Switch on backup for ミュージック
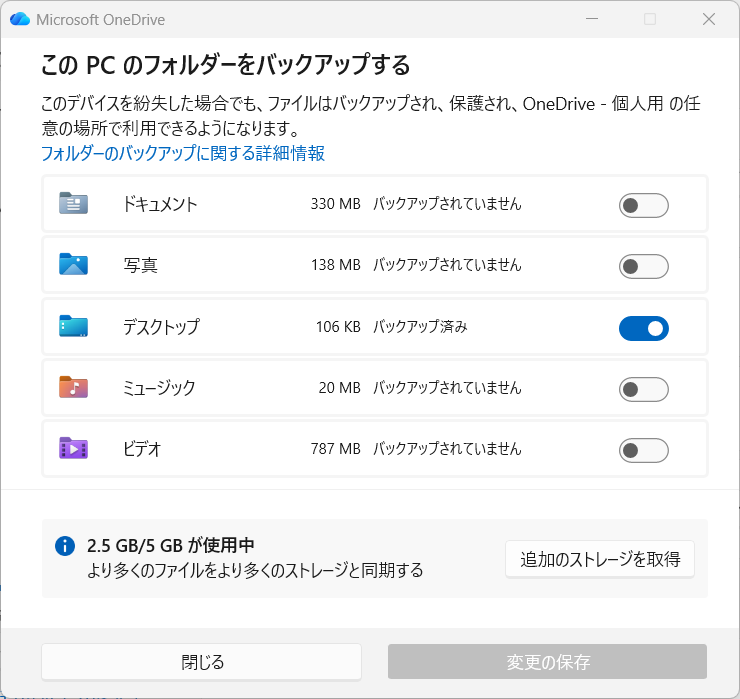 click(644, 389)
